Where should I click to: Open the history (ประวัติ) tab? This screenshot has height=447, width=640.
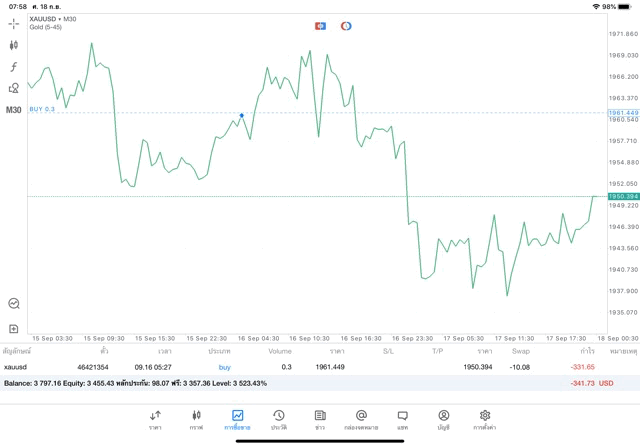click(x=278, y=420)
